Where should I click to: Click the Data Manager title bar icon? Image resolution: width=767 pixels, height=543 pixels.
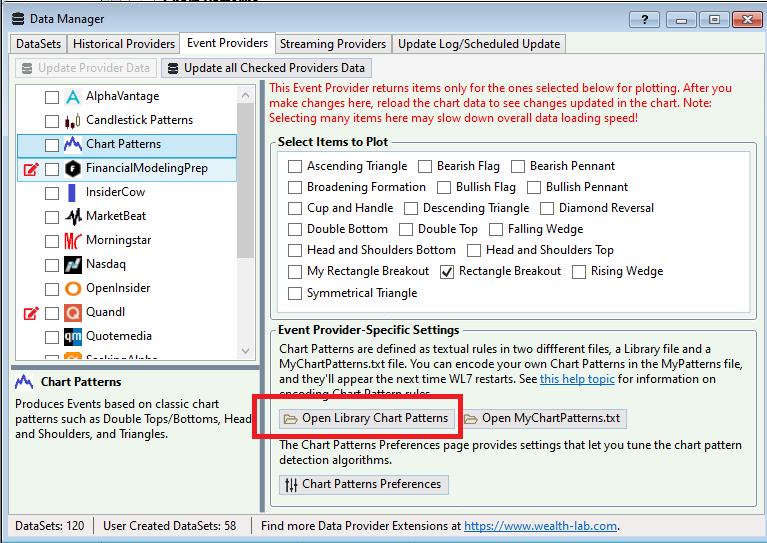click(18, 19)
